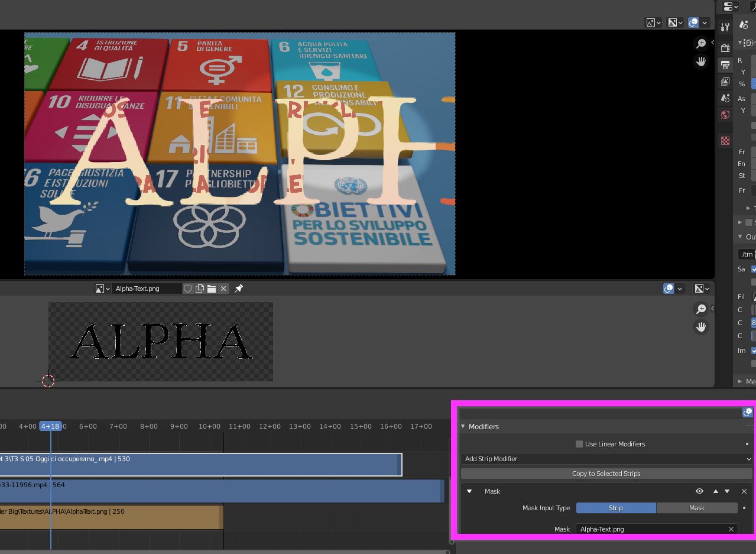
Task: Move Mask modifier down
Action: pos(727,491)
